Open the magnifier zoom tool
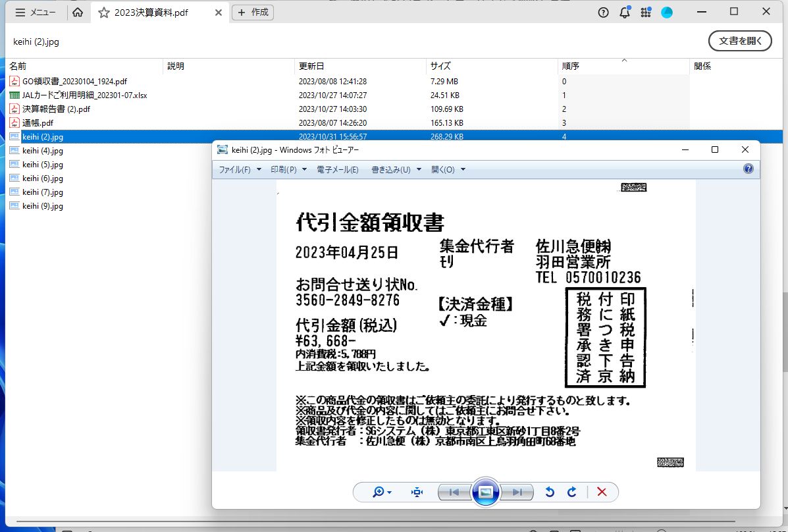The width and height of the screenshot is (788, 532). click(x=377, y=492)
